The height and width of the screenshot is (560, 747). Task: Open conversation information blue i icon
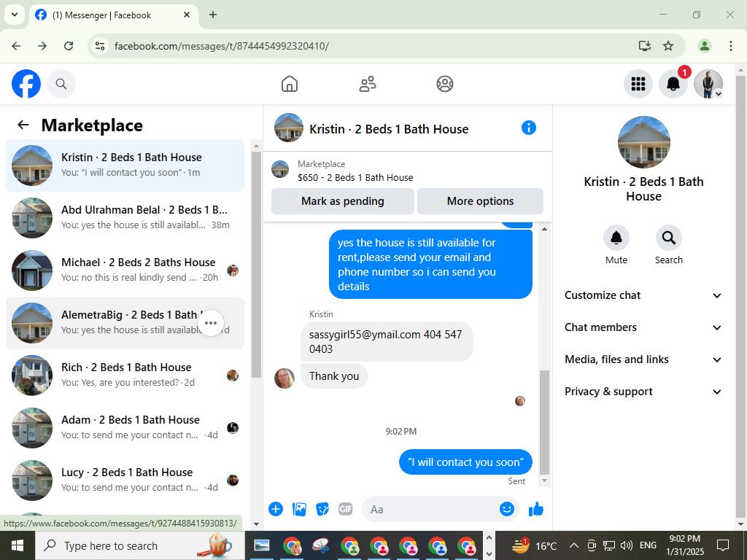(529, 128)
